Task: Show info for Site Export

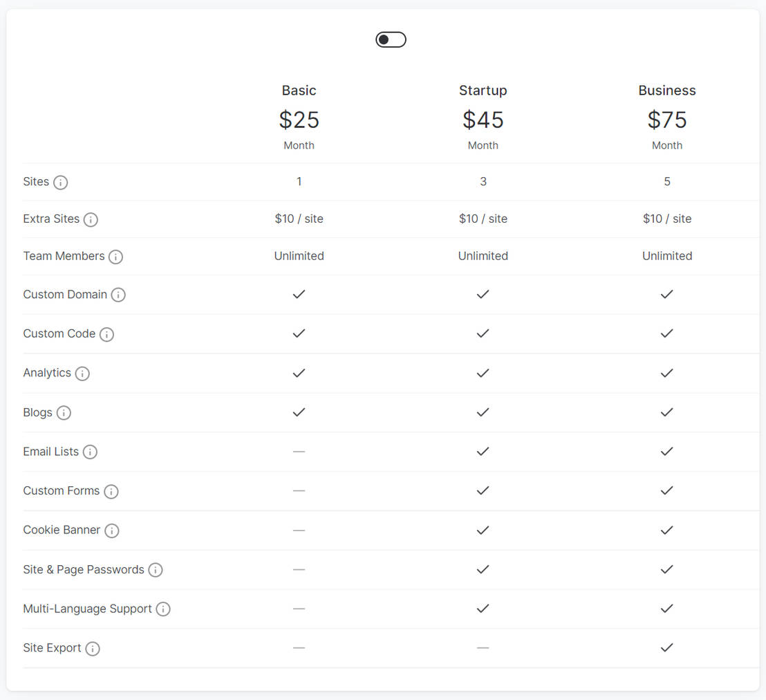Action: 93,649
